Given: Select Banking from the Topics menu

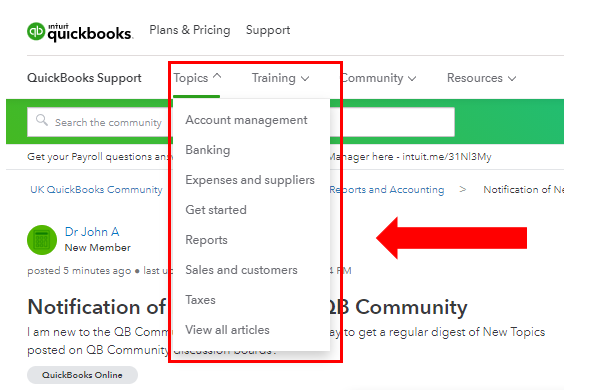Looking at the screenshot, I should coord(208,150).
